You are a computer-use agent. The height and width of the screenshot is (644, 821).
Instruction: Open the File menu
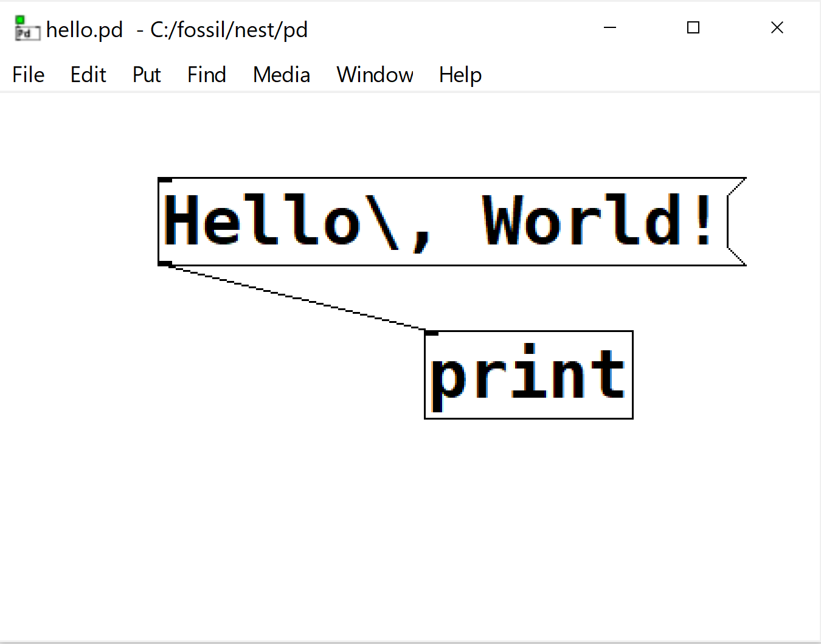coord(29,75)
